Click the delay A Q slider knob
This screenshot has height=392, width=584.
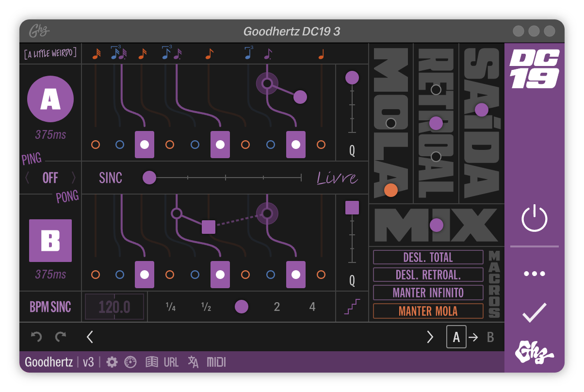coord(352,78)
